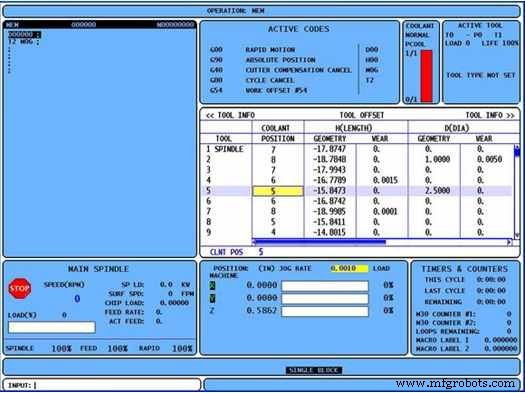This screenshot has height=393, width=525.
Task: Click the INPUT field at the bottom
Action: point(102,385)
